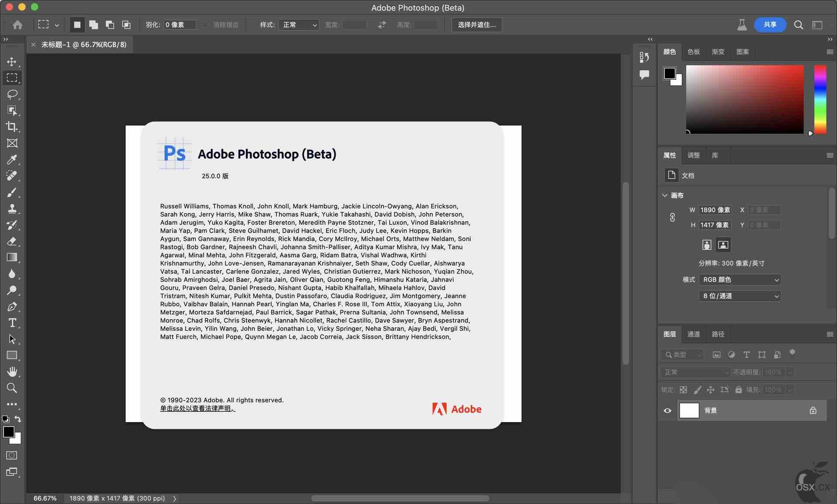Open the Layers panel options menu
The height and width of the screenshot is (504, 837).
coord(830,334)
